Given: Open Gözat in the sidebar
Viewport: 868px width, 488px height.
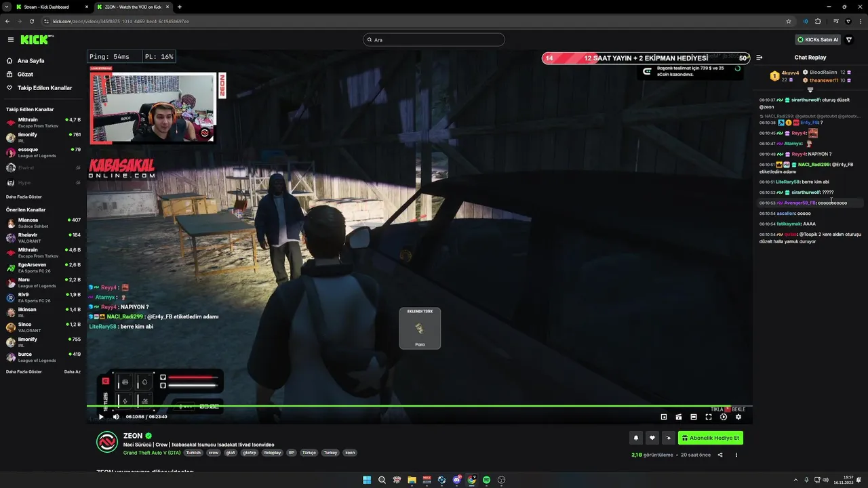Looking at the screenshot, I should tap(43, 75).
